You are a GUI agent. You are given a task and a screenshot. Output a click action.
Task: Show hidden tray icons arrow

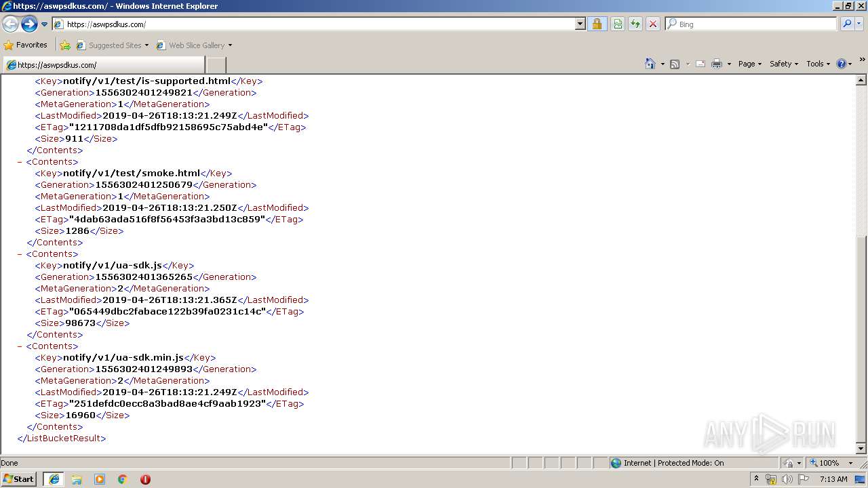(756, 479)
